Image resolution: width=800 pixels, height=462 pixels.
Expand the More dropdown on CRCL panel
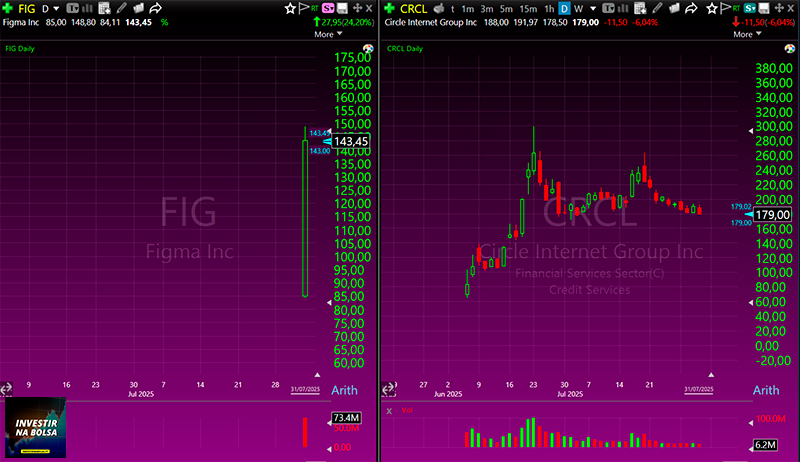pyautogui.click(x=747, y=34)
